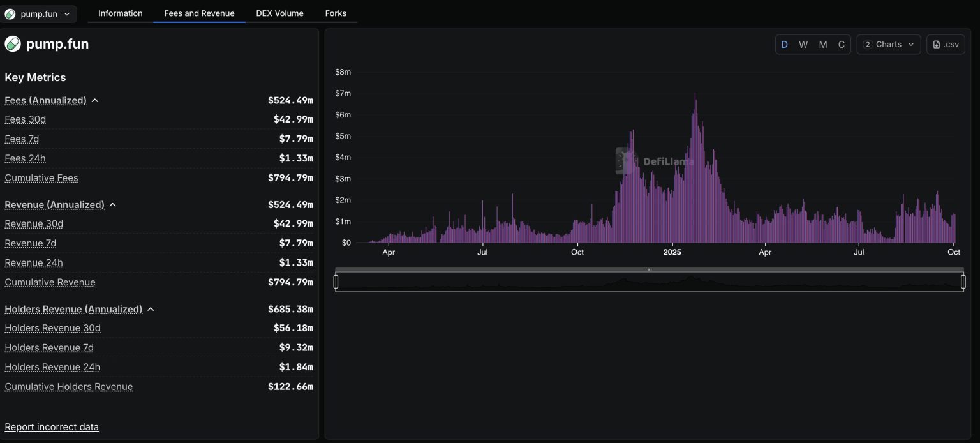Switch chart to Monthly (M) interval
Screen dimensions: 980x443
pos(822,45)
